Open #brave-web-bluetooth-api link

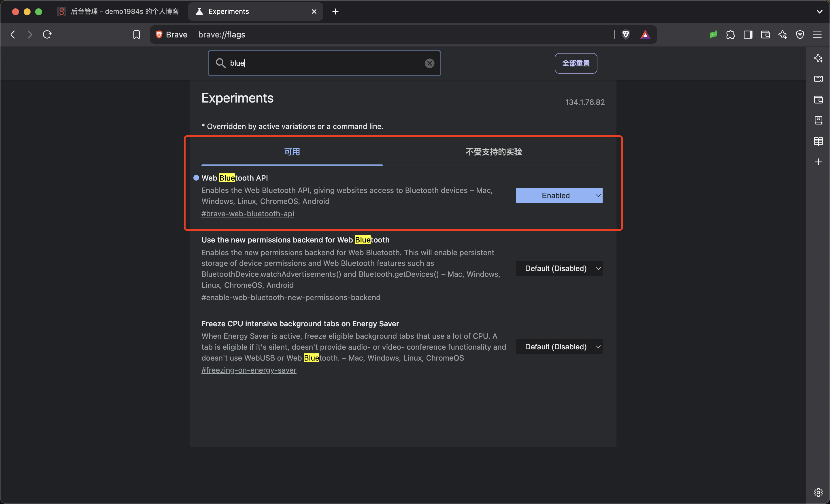pos(248,214)
